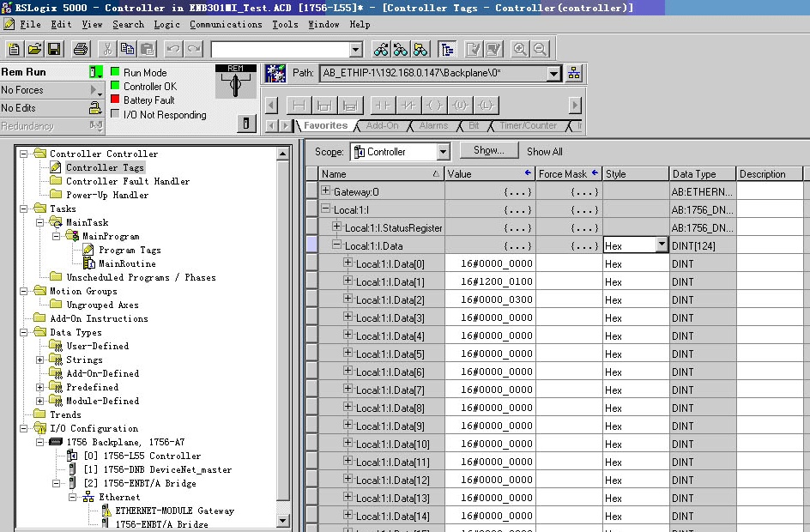Screen dimensions: 810x532
Task: Open the Scope dropdown list
Action: [x=443, y=152]
